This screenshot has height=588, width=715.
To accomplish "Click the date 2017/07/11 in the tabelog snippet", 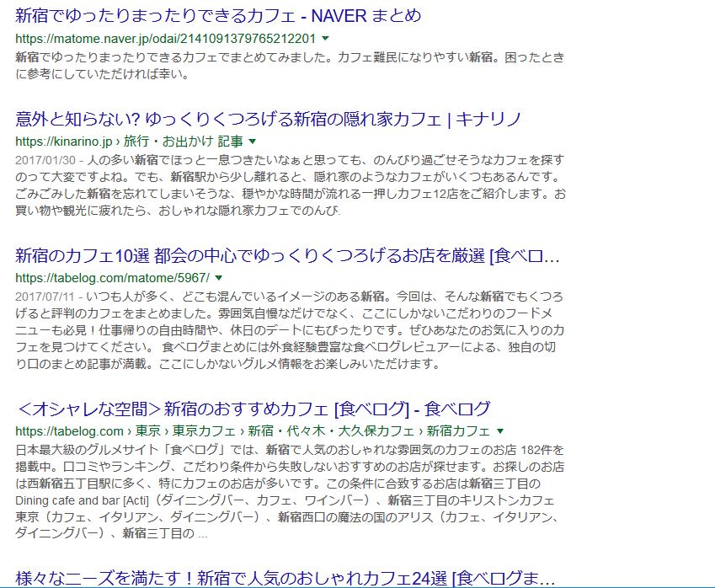I will [x=45, y=297].
